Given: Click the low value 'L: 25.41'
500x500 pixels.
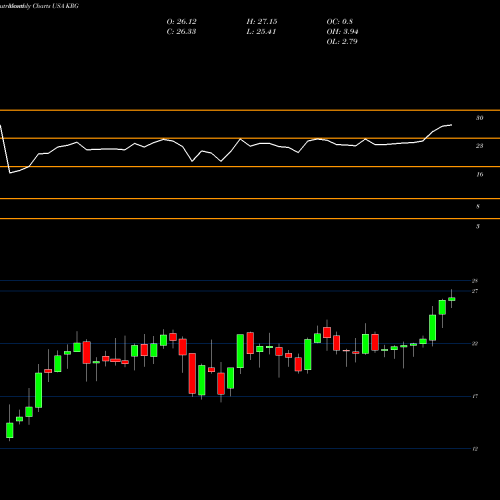Looking at the screenshot, I should coord(261,32).
